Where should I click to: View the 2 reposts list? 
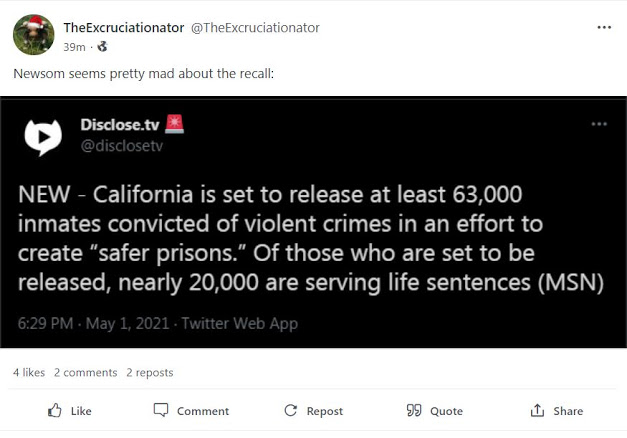pos(150,372)
